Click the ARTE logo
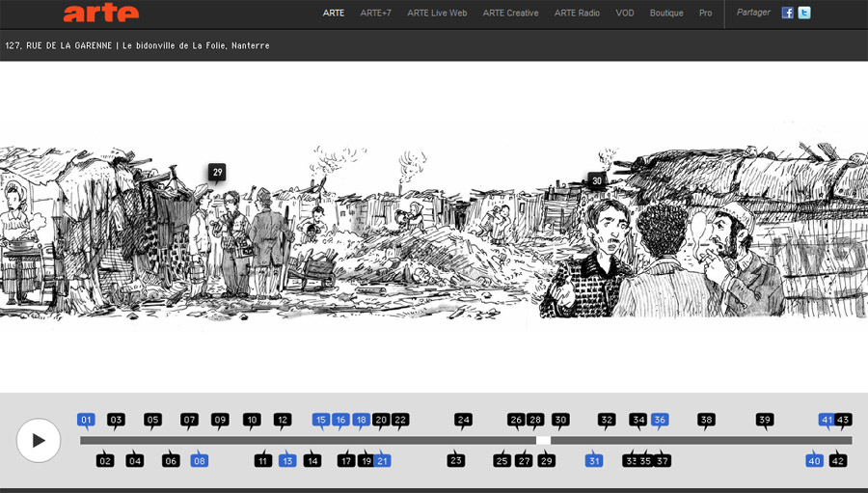The width and height of the screenshot is (868, 493). [x=101, y=14]
